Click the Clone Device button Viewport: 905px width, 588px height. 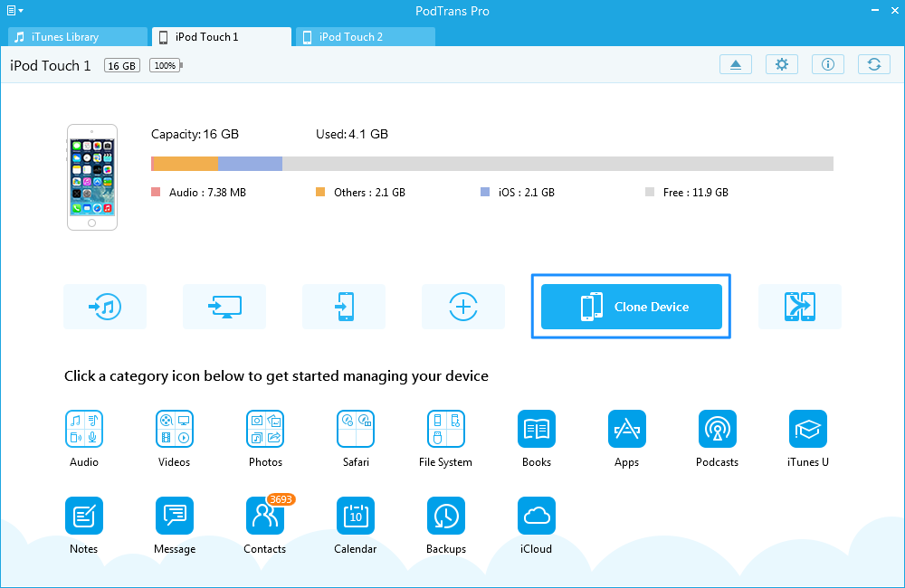point(631,307)
